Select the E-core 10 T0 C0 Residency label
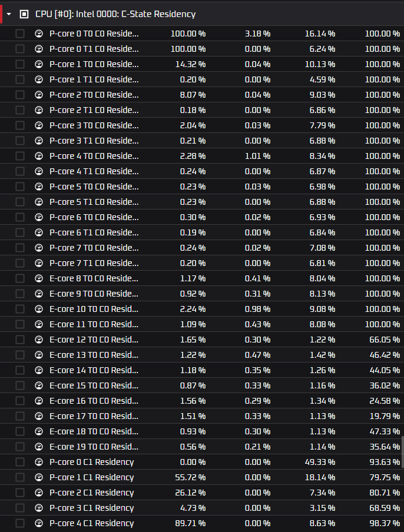Image resolution: width=404 pixels, height=532 pixels. point(94,309)
